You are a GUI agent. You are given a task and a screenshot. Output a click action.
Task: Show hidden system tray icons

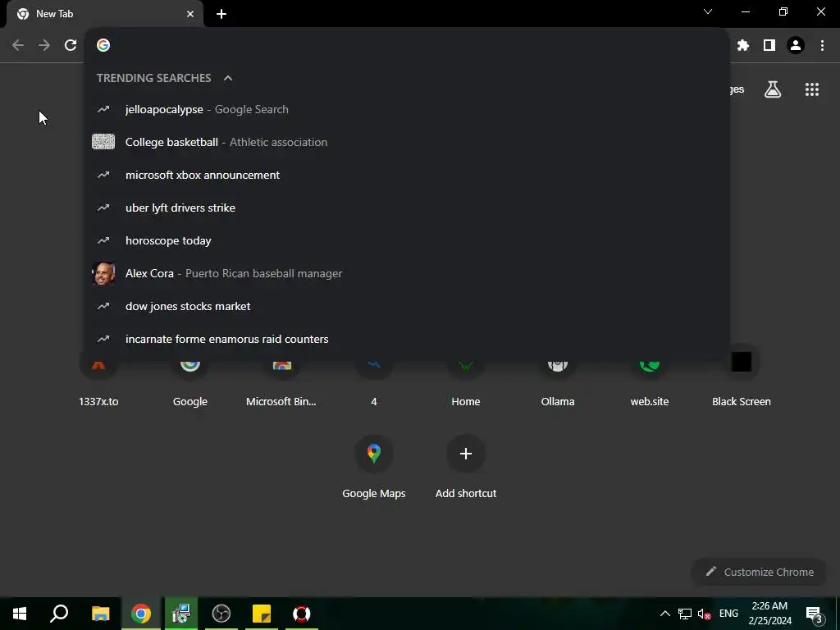click(x=664, y=614)
